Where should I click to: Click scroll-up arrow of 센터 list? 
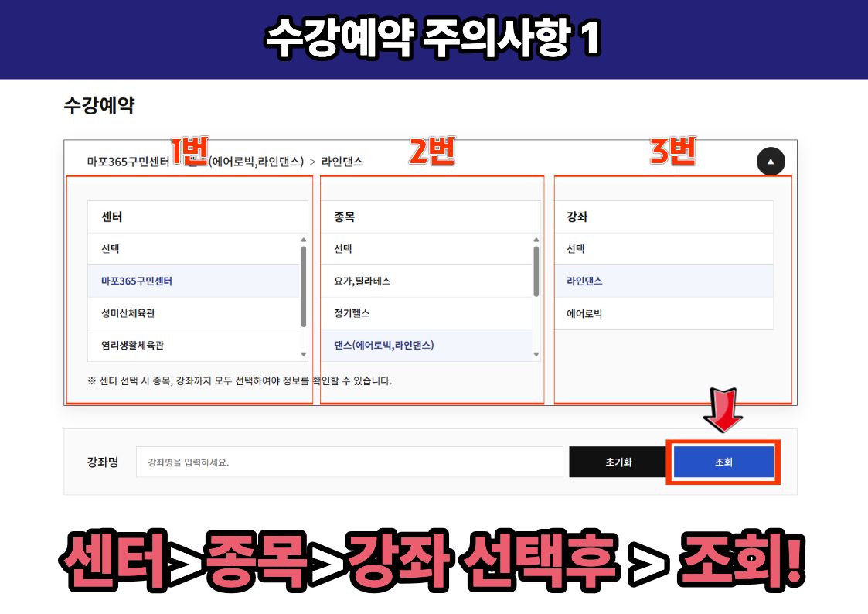click(x=304, y=240)
